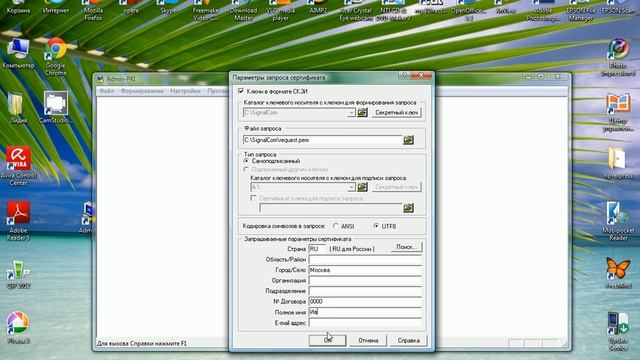Image resolution: width=640 pixels, height=360 pixels.
Task: Focus the Подразделение input field
Action: [x=365, y=291]
